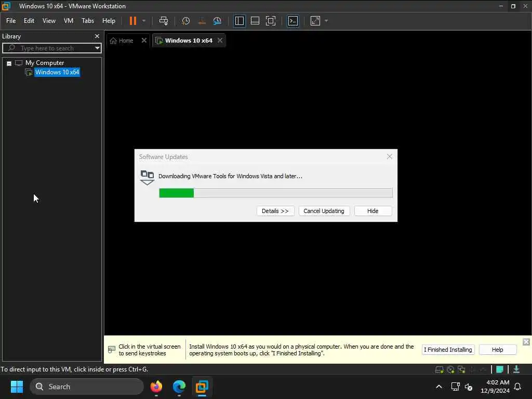Select My Computer in the library tree

click(x=45, y=63)
